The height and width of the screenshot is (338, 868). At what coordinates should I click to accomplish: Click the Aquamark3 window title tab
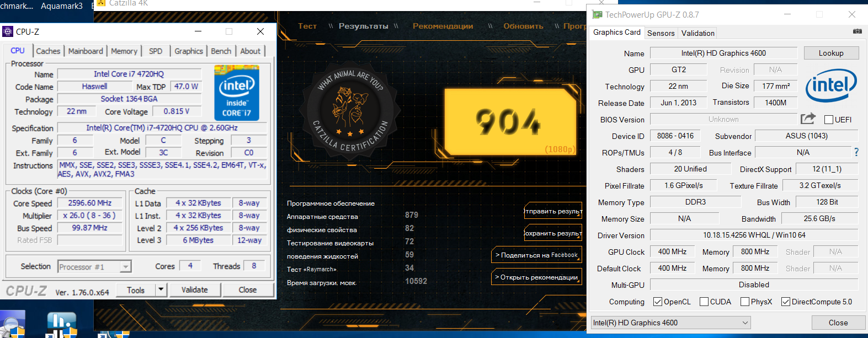62,6
